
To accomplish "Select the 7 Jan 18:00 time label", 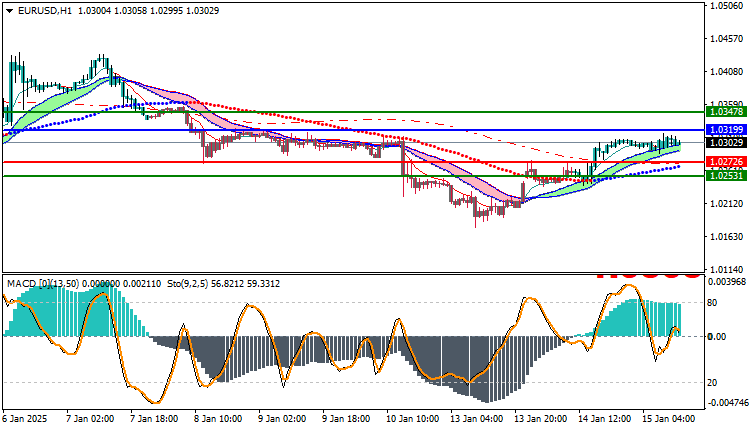I will click(x=154, y=419).
